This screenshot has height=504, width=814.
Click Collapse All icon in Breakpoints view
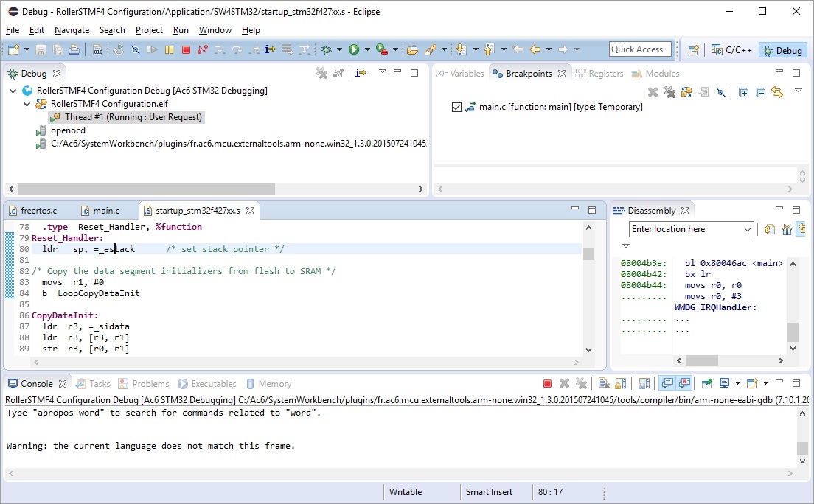[759, 92]
